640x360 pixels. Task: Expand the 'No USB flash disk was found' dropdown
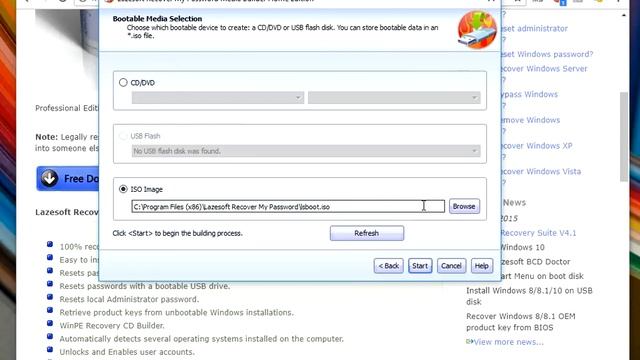point(306,151)
